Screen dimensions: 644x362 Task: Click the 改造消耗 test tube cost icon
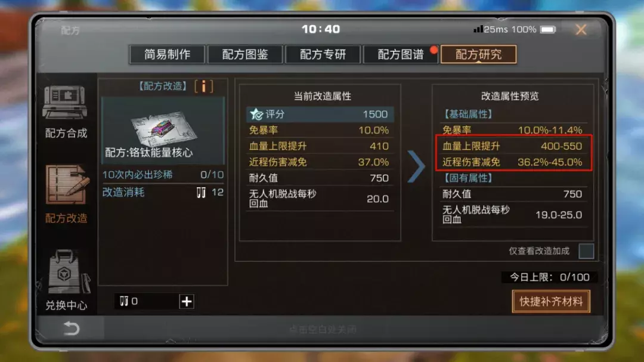click(x=201, y=193)
